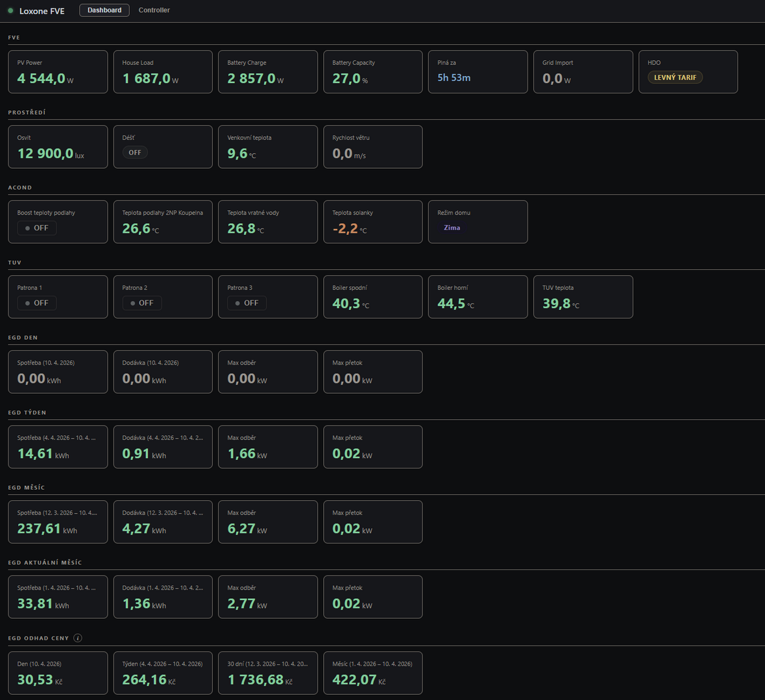Click the Déšť OFF indicator

click(x=135, y=152)
